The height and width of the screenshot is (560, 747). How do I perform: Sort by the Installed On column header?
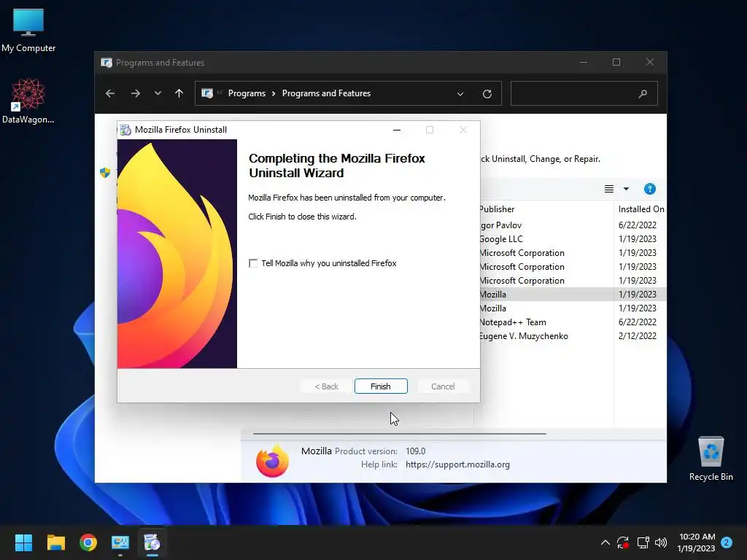pyautogui.click(x=640, y=209)
